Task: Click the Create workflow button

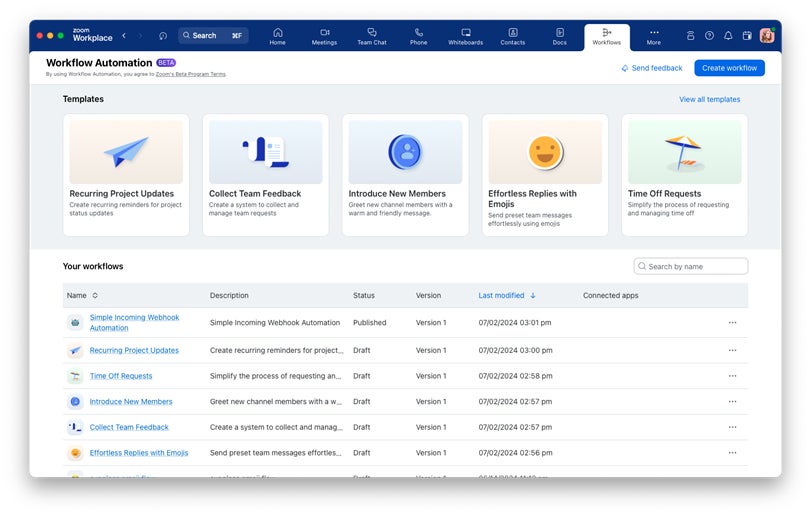Action: [x=729, y=68]
